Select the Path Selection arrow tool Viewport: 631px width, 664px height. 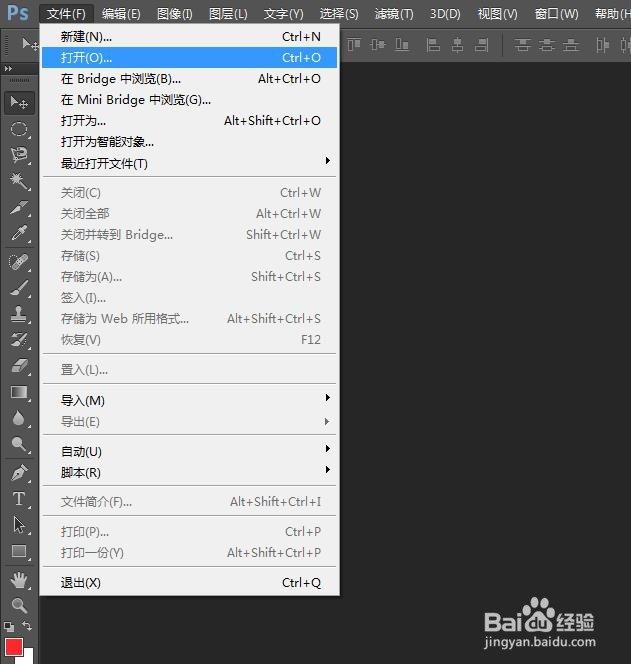click(x=19, y=525)
